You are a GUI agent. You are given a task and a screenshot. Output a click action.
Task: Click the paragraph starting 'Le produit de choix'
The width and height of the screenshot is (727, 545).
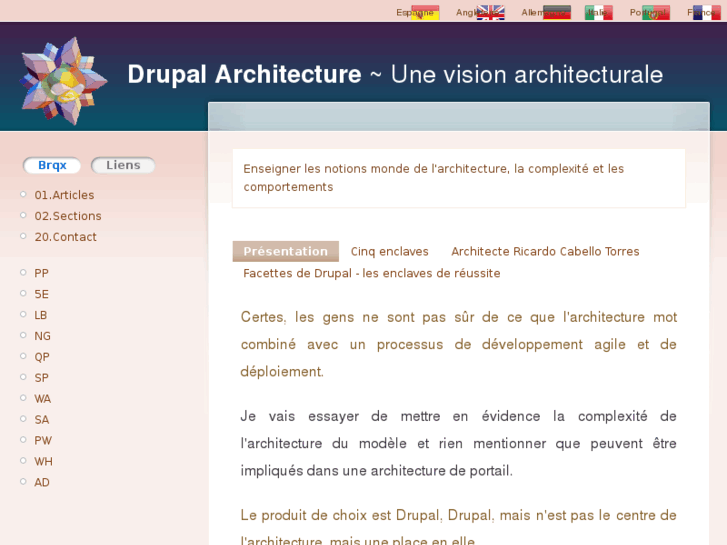point(459,528)
